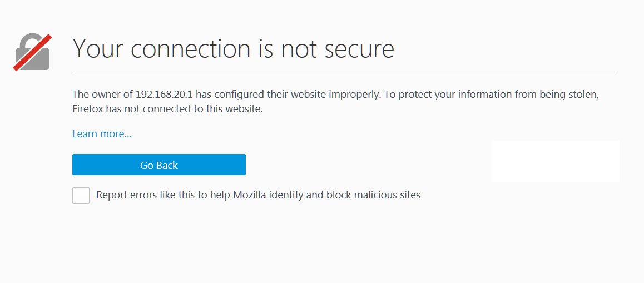
Task: Open the "Learn more..." link
Action: pos(102,134)
